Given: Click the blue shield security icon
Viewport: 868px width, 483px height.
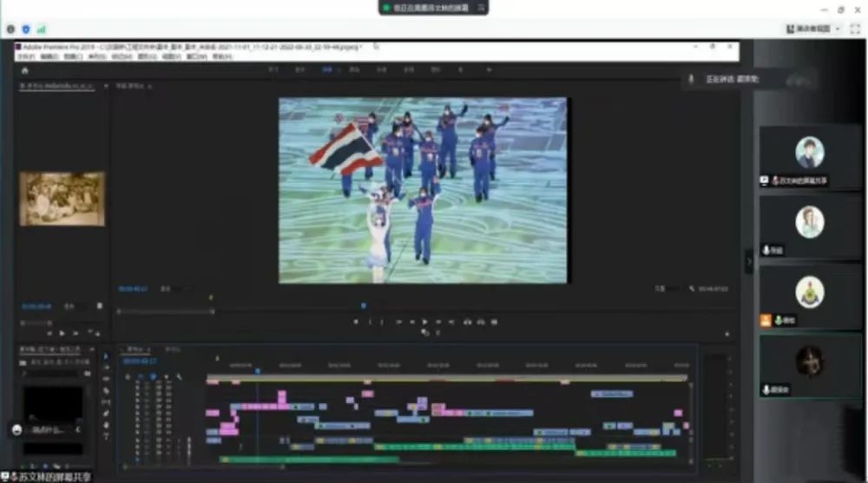Looking at the screenshot, I should click(x=26, y=29).
